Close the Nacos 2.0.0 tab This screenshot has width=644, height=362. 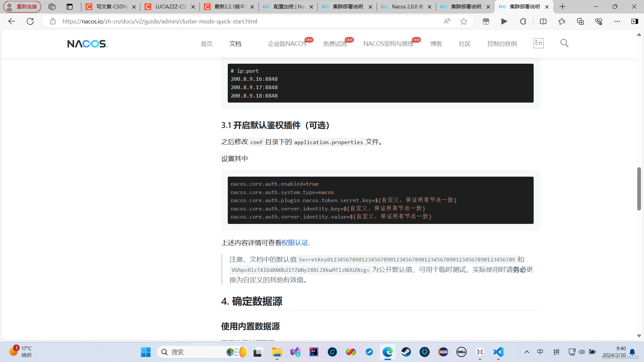pyautogui.click(x=429, y=7)
